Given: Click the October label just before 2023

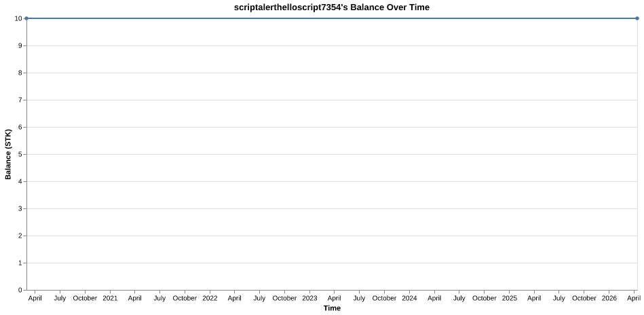Looking at the screenshot, I should click(x=284, y=298).
